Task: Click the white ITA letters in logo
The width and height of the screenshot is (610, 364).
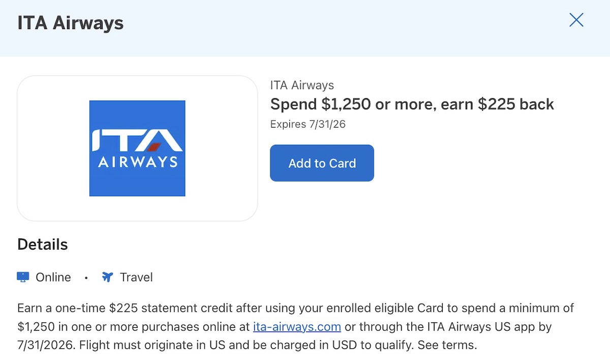Action: (x=137, y=140)
